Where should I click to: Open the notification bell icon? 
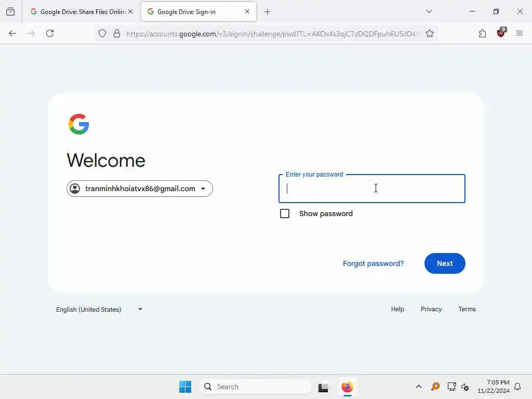click(518, 387)
